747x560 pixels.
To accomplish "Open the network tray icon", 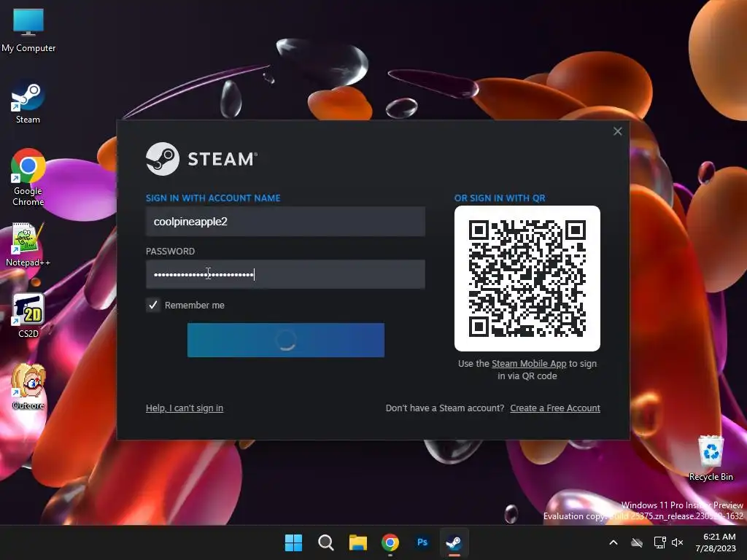I will click(659, 542).
